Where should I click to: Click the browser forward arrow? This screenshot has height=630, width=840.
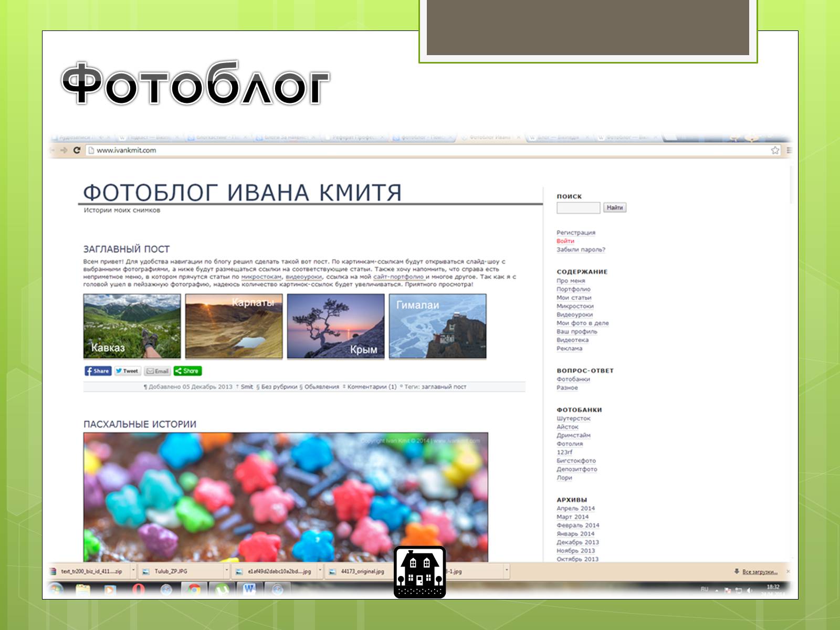pyautogui.click(x=64, y=150)
